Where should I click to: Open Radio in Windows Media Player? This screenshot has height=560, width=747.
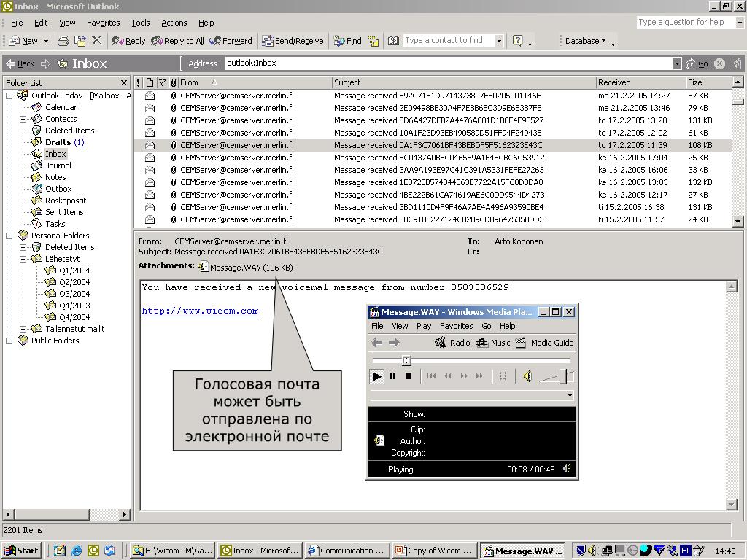click(x=452, y=343)
